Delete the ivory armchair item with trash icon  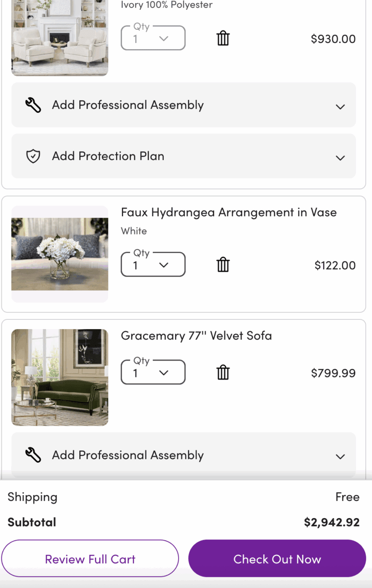[223, 38]
